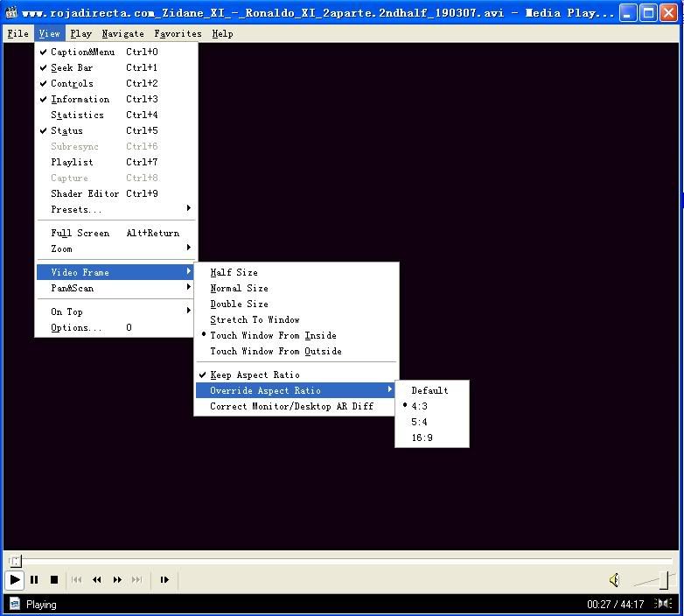This screenshot has width=684, height=616.
Task: Choose 5:4 aspect ratio
Action: 432,422
